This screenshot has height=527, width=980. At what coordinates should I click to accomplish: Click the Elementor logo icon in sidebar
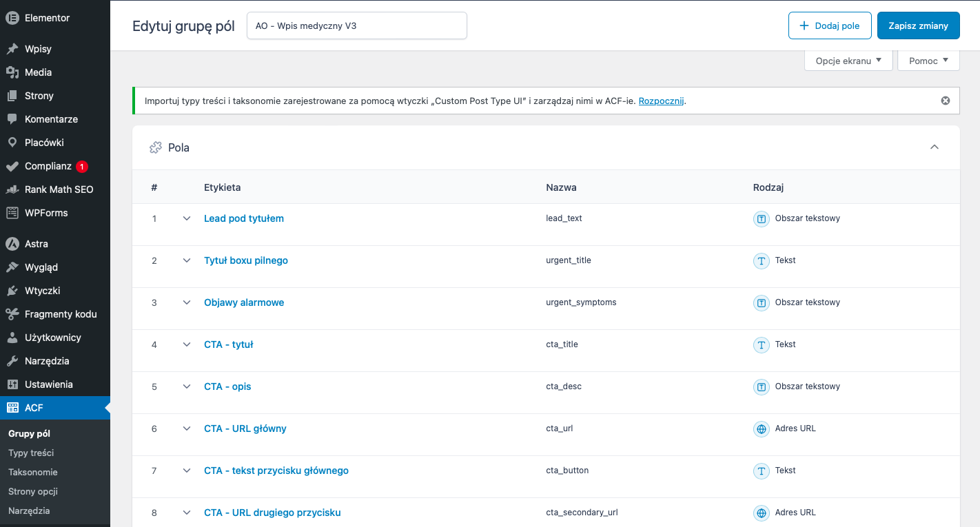coord(12,18)
